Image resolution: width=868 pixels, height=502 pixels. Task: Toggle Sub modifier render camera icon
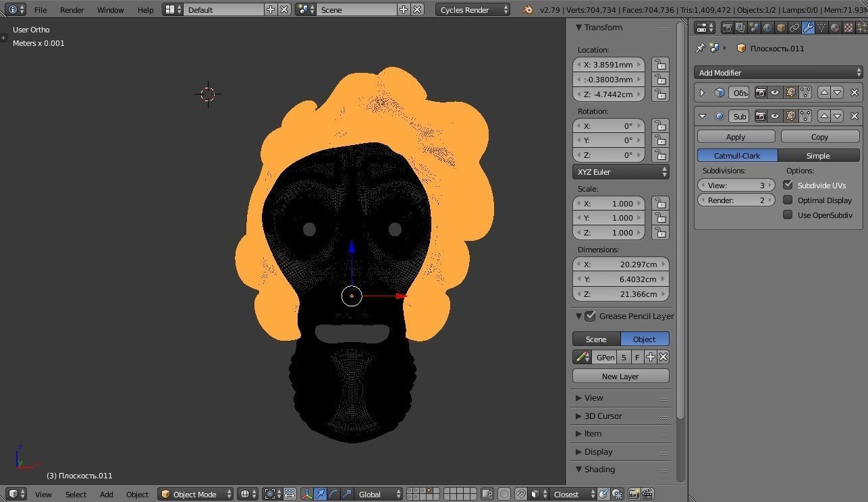[761, 116]
